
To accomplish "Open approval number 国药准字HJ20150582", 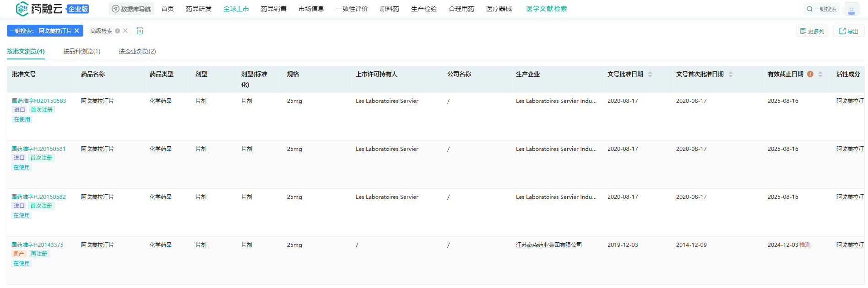I will pos(39,197).
